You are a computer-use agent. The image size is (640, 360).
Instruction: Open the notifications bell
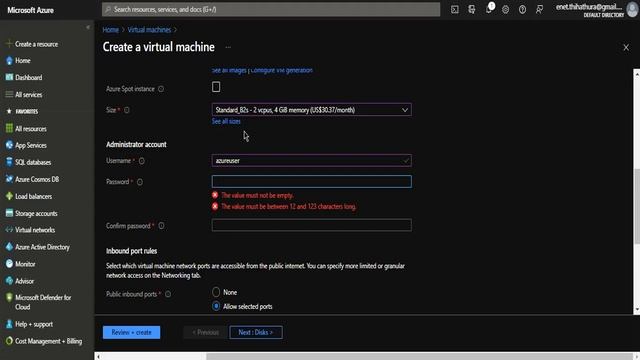pyautogui.click(x=489, y=9)
